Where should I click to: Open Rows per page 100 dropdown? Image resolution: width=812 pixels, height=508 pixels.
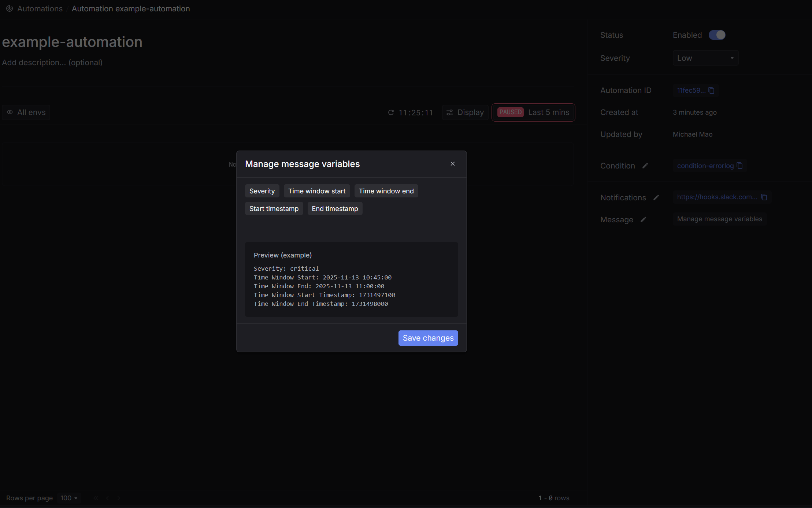69,498
